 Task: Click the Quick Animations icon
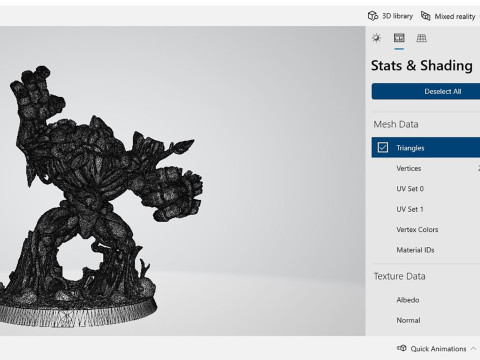tap(402, 348)
